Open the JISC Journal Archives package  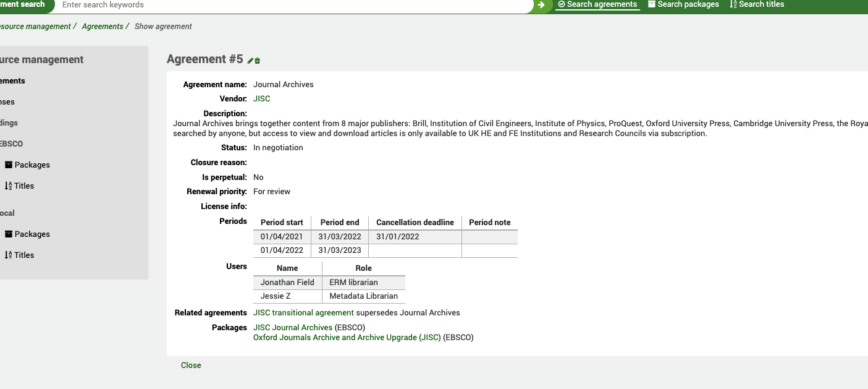pos(292,327)
